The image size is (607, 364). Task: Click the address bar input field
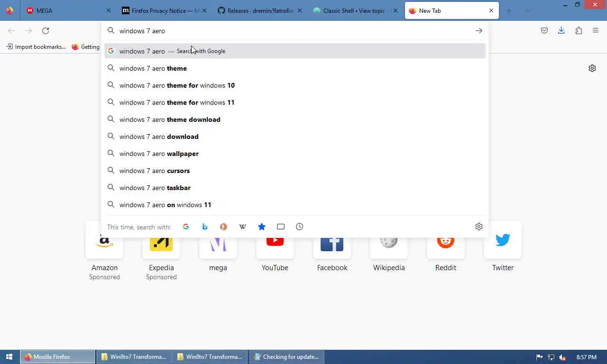point(294,31)
